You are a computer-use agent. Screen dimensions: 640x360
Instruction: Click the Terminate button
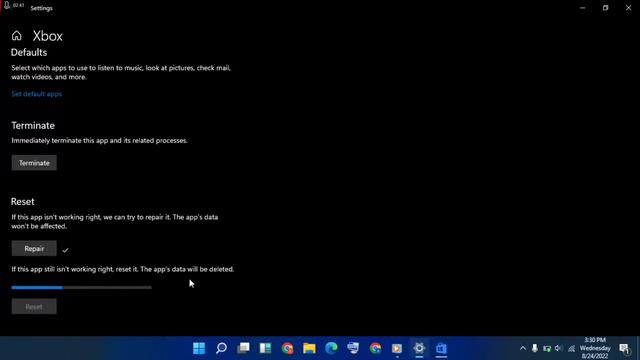[x=34, y=163]
